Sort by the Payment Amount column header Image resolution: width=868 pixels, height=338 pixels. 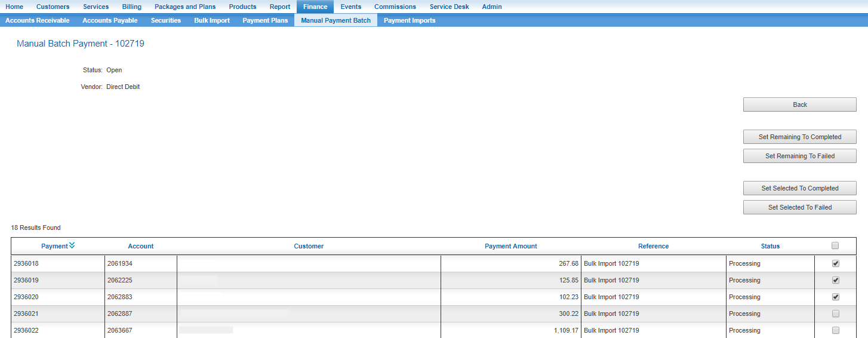tap(510, 246)
